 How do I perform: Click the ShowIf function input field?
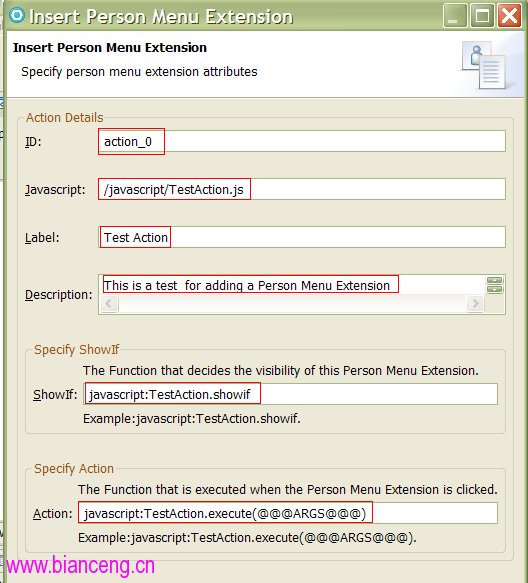(x=291, y=394)
